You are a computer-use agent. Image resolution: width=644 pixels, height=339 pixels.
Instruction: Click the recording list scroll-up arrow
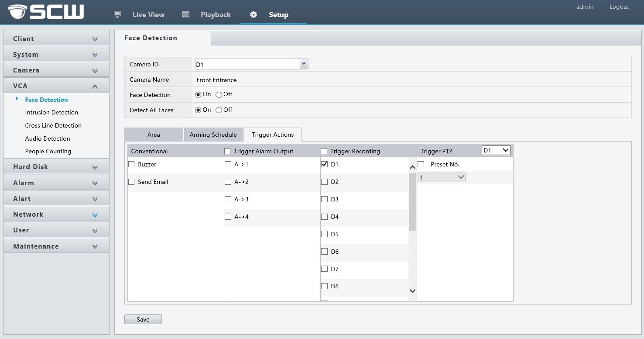point(413,168)
